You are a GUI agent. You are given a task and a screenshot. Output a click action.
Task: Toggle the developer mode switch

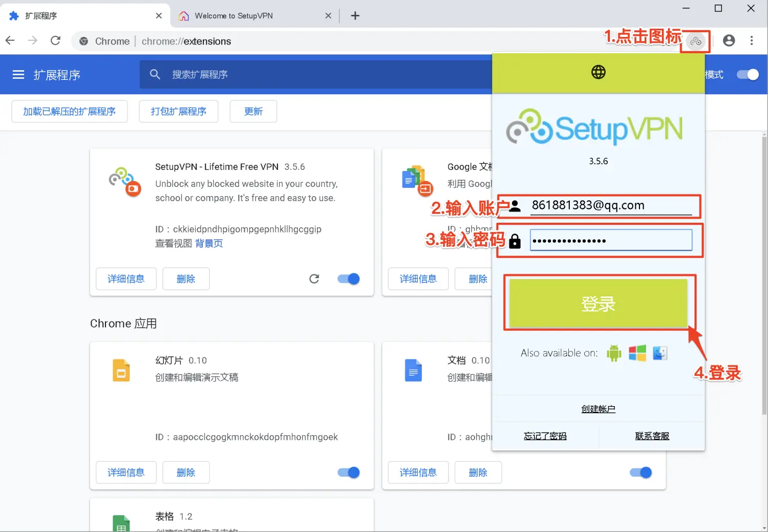coord(748,75)
